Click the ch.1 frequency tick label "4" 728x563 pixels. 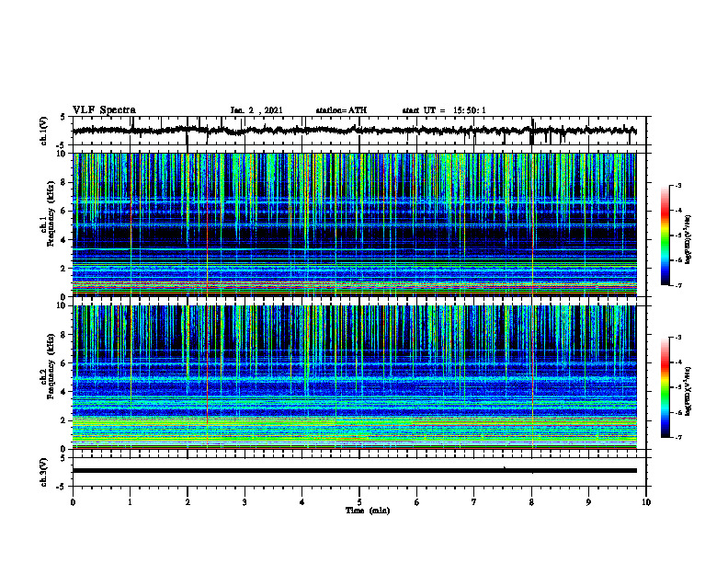coord(64,240)
